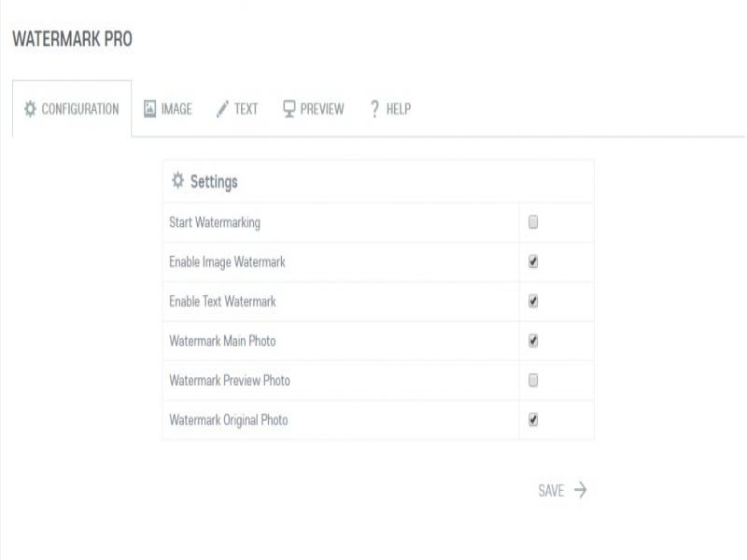Image resolution: width=747 pixels, height=560 pixels.
Task: Click the gear icon beside Settings heading
Action: (x=178, y=181)
